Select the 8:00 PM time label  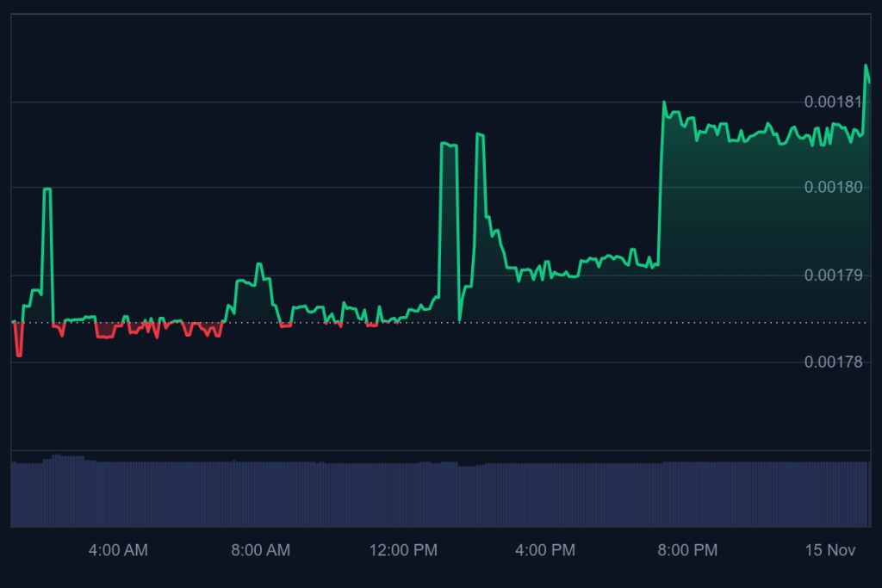[687, 550]
